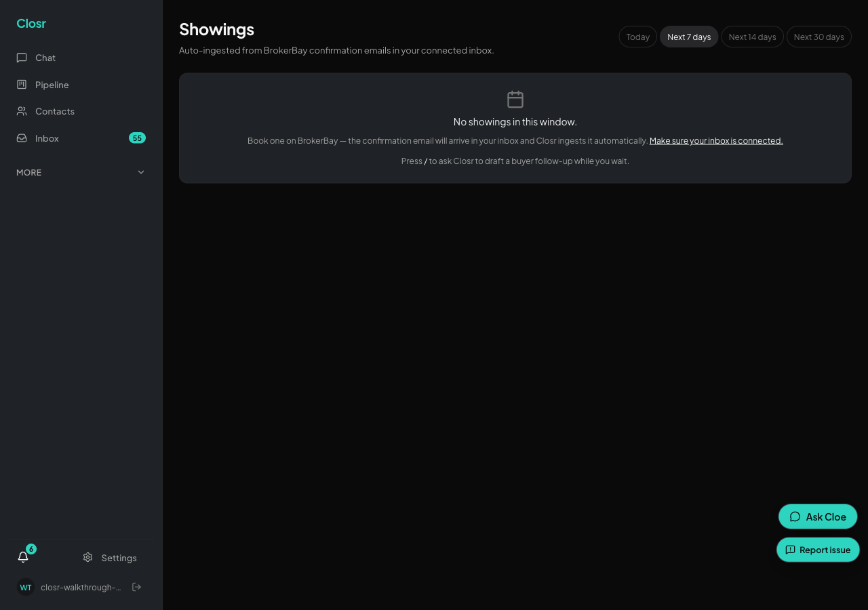868x610 pixels.
Task: Click the Inbox 55 unread badge
Action: pyautogui.click(x=137, y=138)
